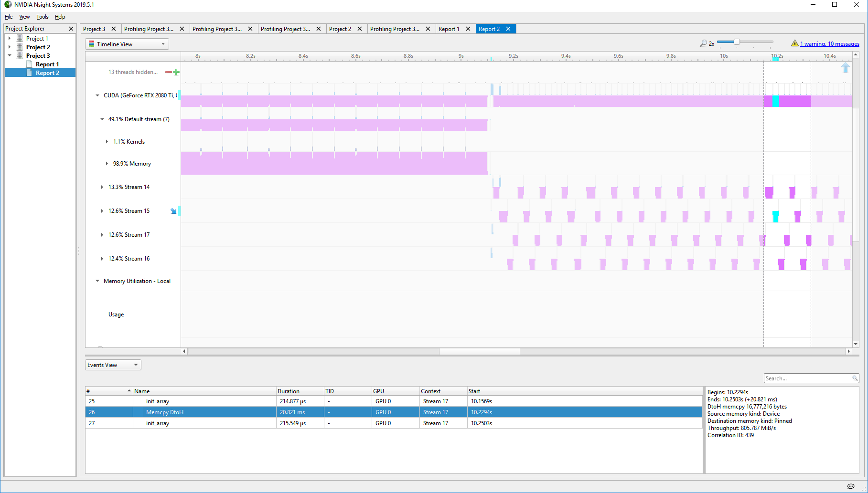This screenshot has width=868, height=493.
Task: Expand Project 2 tree node
Action: (x=10, y=47)
